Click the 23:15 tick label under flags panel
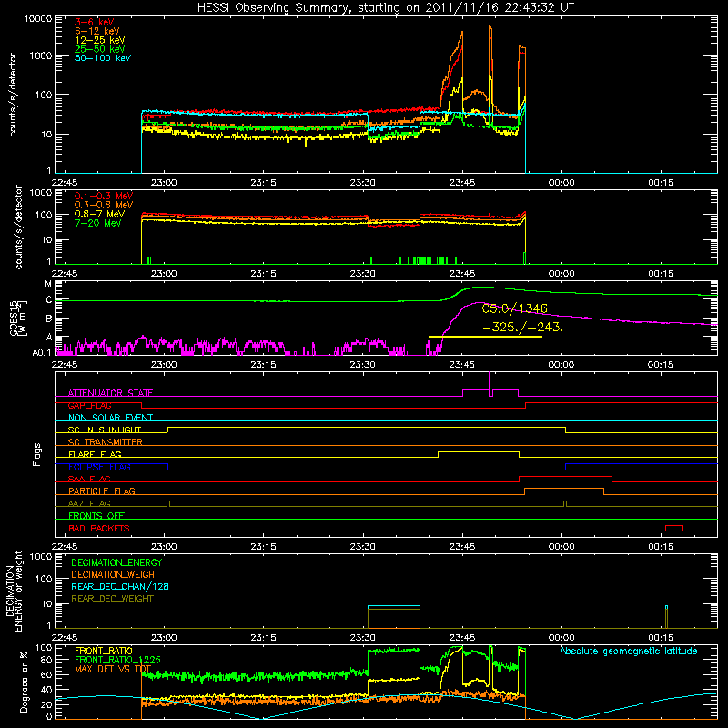728x728 pixels. (x=263, y=547)
